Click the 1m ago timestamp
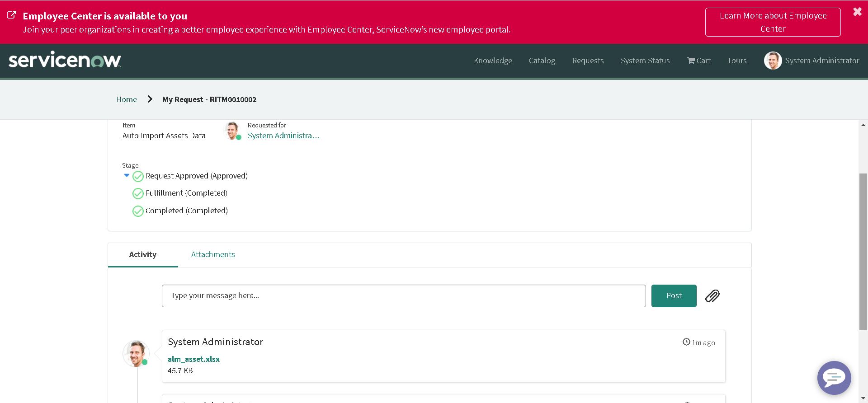Viewport: 868px width, 403px height. point(703,343)
